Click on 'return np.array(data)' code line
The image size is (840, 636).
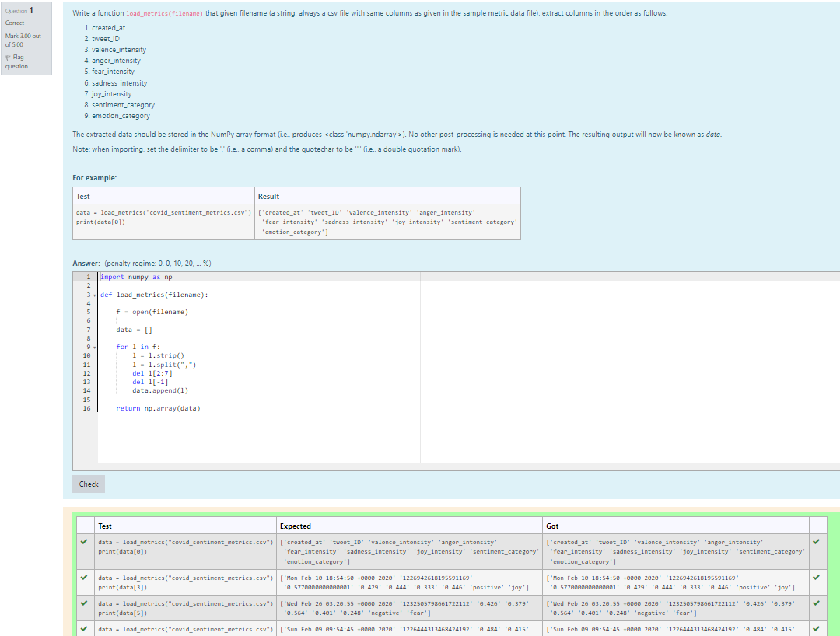pos(158,408)
